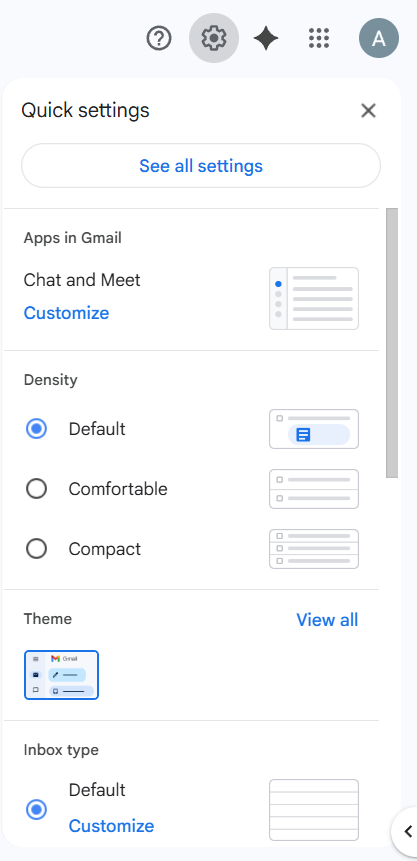Select the Default inbox type radio
The width and height of the screenshot is (417, 861).
click(x=36, y=809)
